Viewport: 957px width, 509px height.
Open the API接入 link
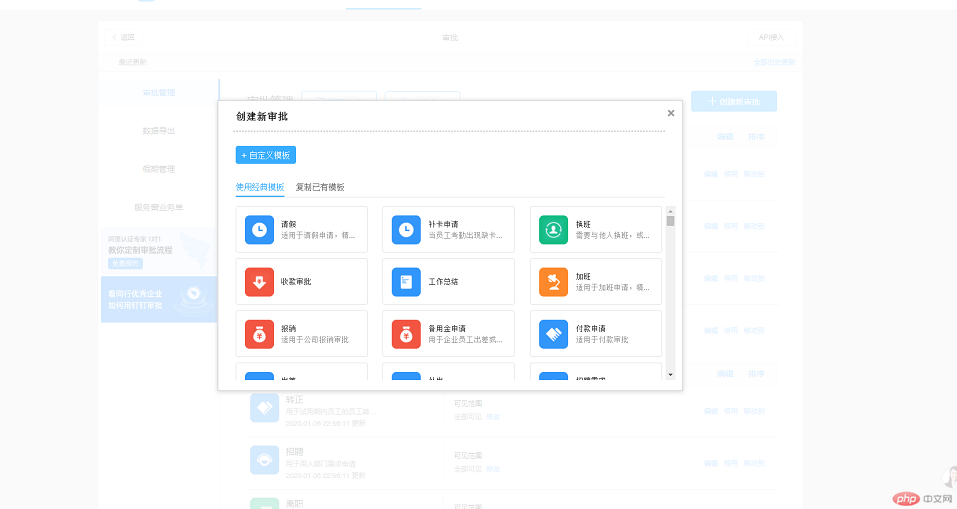771,37
